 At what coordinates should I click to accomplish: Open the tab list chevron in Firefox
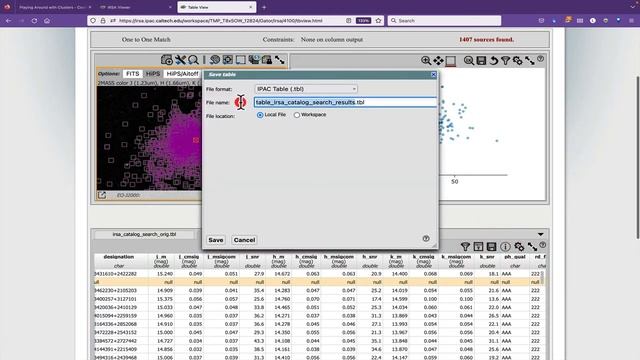click(633, 7)
